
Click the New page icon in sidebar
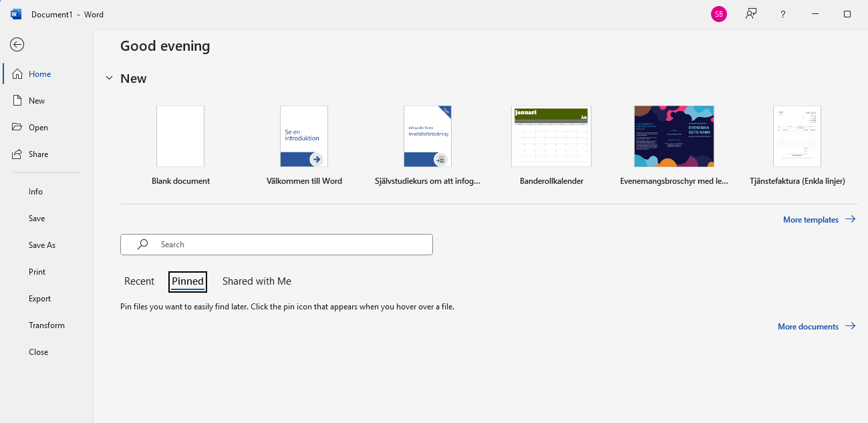click(17, 100)
